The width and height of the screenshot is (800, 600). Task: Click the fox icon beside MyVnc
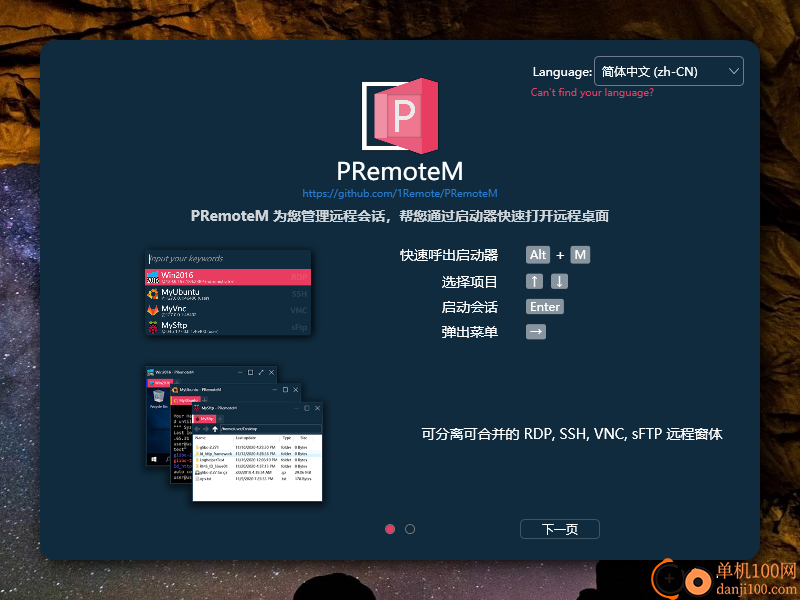tap(153, 310)
